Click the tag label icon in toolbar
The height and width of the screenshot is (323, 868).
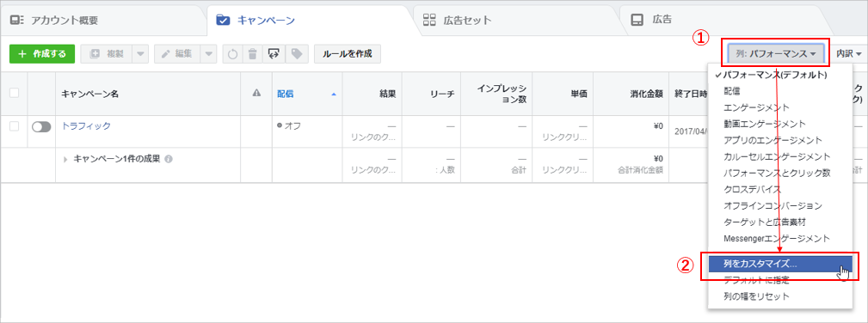click(x=297, y=53)
